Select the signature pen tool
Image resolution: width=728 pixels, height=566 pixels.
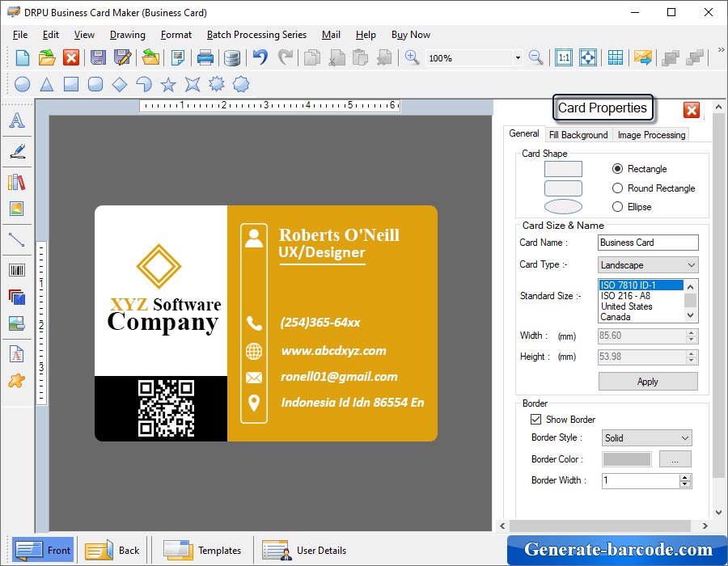[x=17, y=151]
